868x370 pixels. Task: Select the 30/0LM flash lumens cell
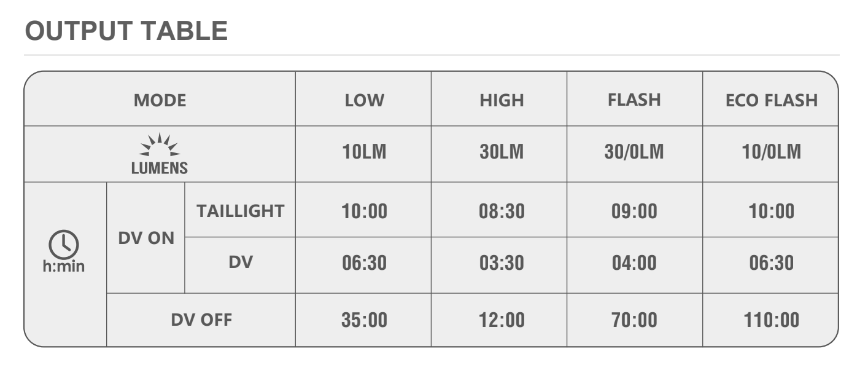pyautogui.click(x=634, y=152)
